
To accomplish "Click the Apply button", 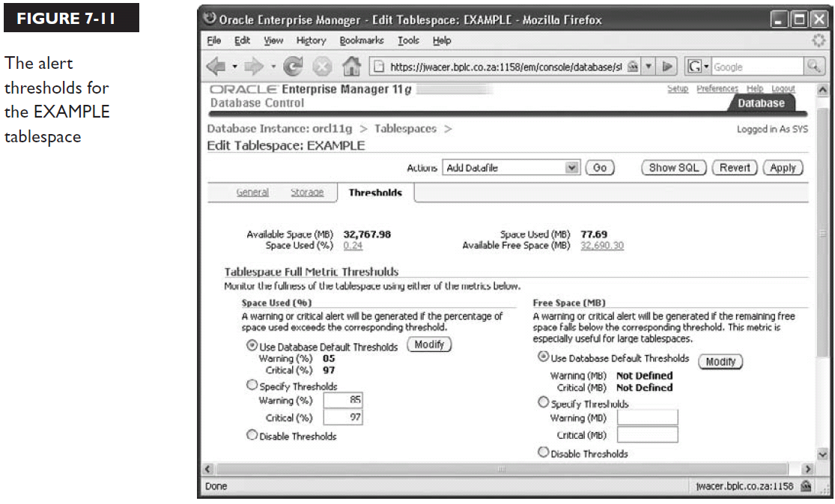I will (x=783, y=168).
